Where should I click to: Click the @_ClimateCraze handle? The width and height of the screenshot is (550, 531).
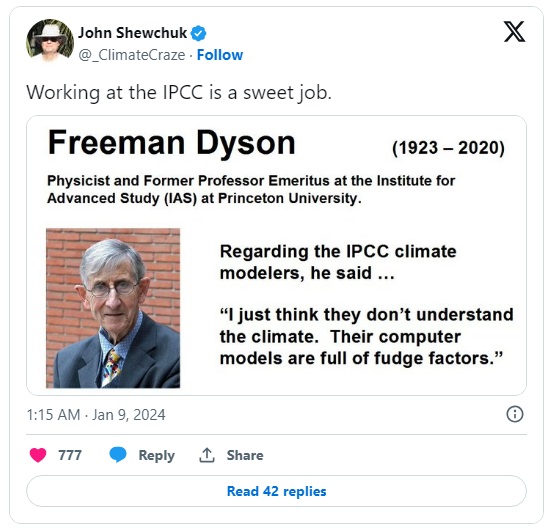pyautogui.click(x=132, y=55)
